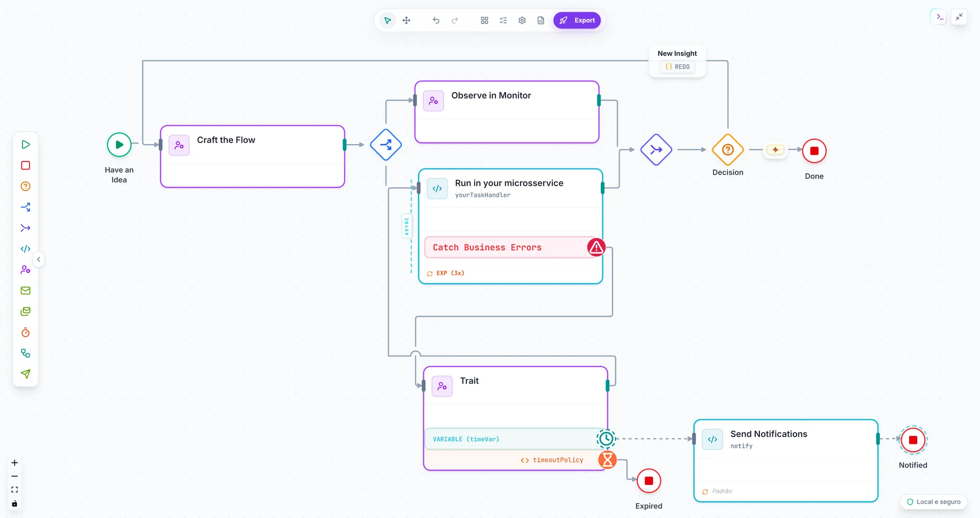The image size is (980, 518).
Task: Pick the Fork split gateway from the palette
Action: coord(26,207)
